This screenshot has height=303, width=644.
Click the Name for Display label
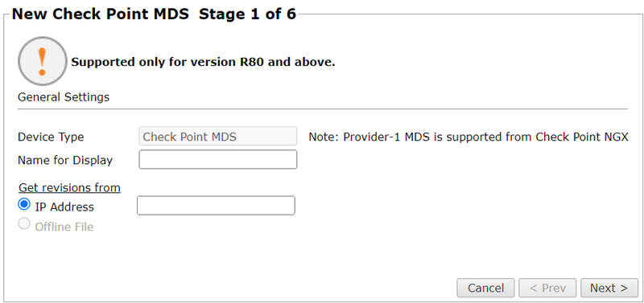pyautogui.click(x=65, y=160)
